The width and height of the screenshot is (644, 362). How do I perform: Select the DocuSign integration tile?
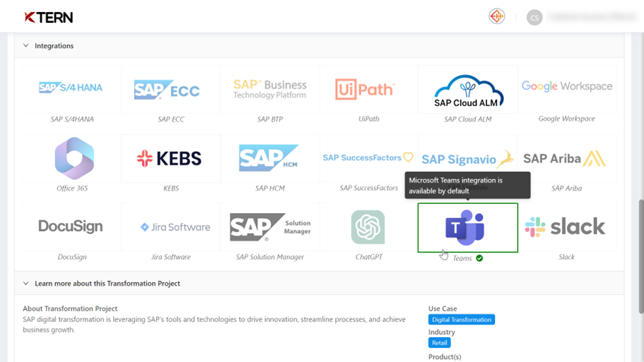[x=71, y=227]
